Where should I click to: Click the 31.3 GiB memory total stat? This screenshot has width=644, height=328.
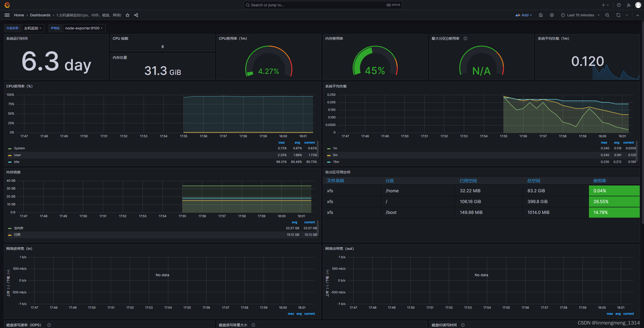click(x=163, y=71)
